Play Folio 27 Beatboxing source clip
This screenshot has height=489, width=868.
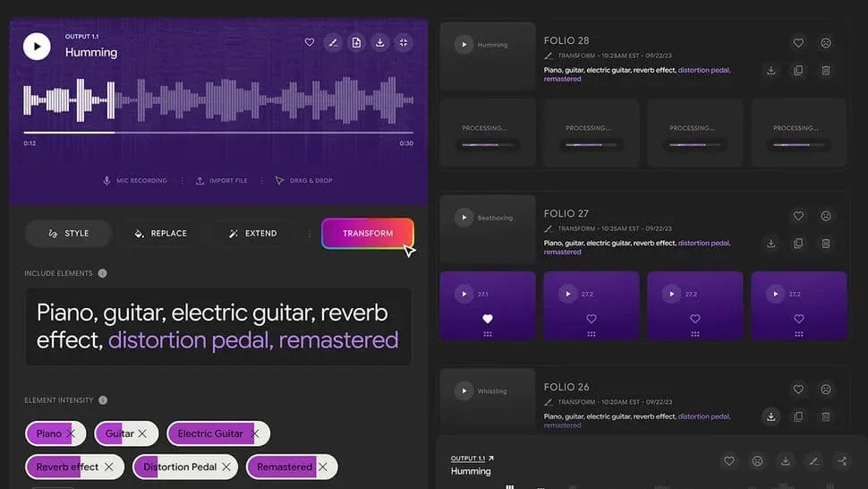(464, 218)
